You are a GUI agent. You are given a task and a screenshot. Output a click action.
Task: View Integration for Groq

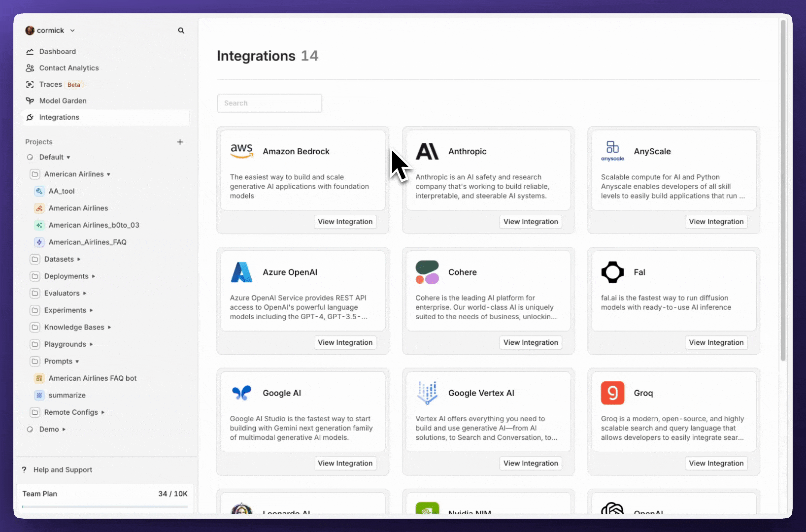point(716,463)
